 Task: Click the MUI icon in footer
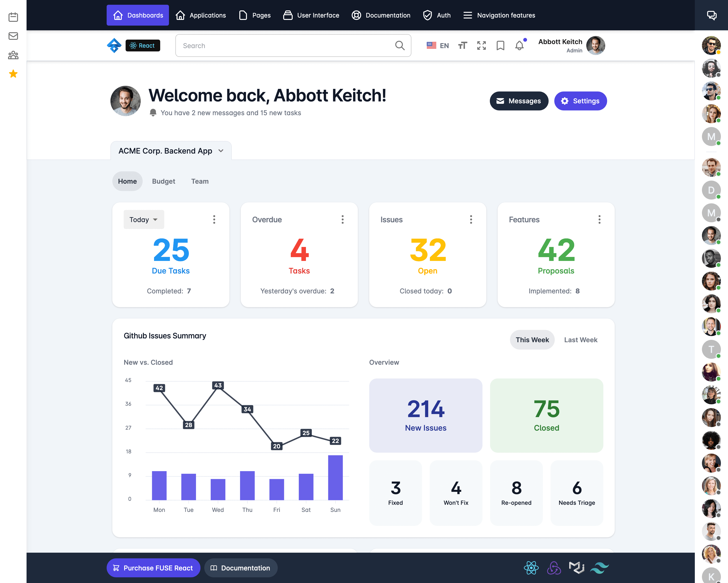coord(577,568)
